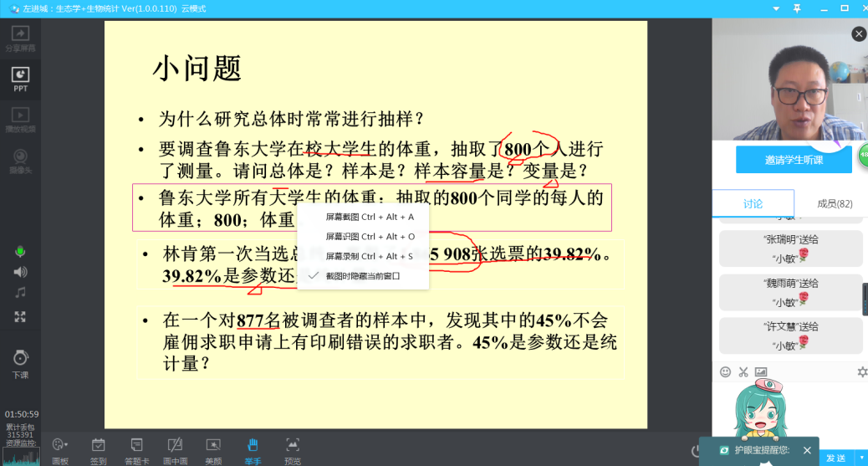The image size is (868, 466).
Task: Click the 摄像头 camera icon
Action: point(20,161)
